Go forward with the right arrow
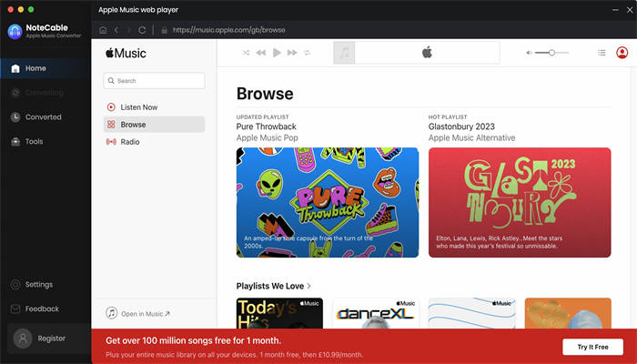 coord(129,30)
